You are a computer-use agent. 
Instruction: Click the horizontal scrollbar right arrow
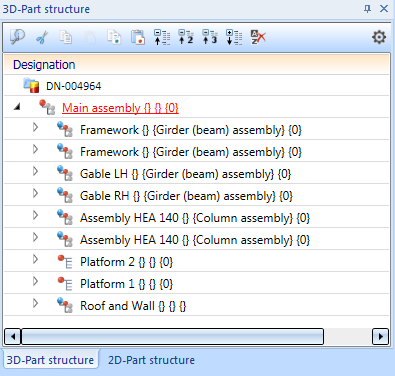click(380, 337)
